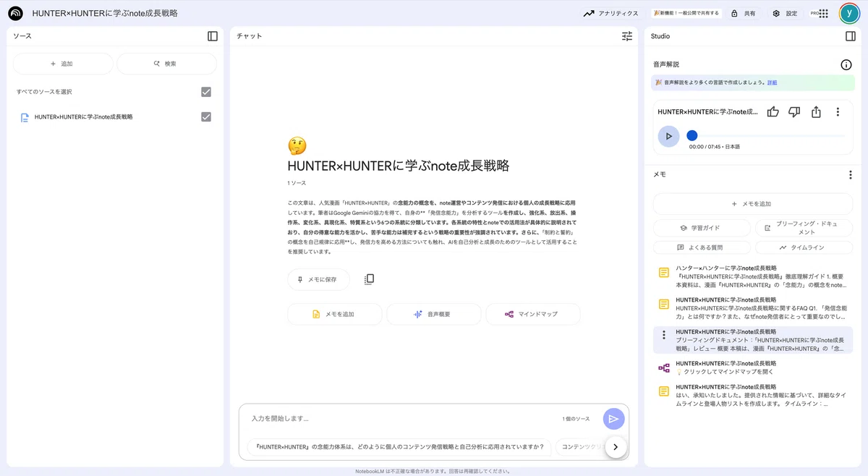Open audio overview more options menu
This screenshot has height=476, width=868.
click(838, 111)
